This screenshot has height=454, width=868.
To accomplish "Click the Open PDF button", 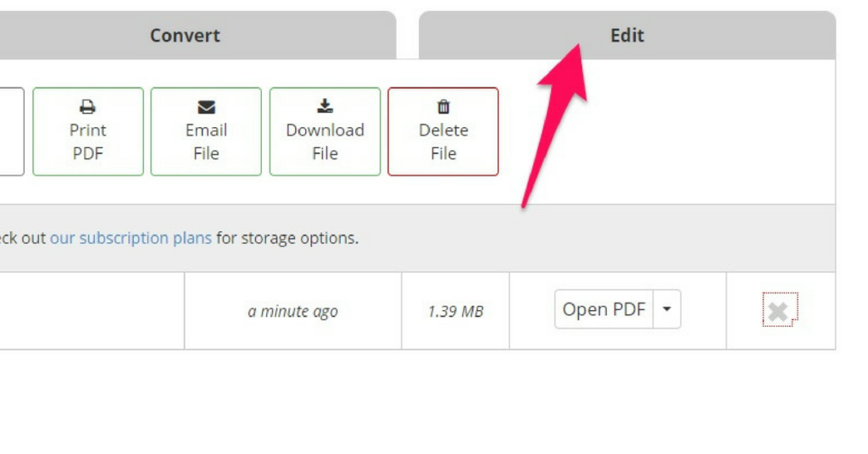I will (x=604, y=309).
